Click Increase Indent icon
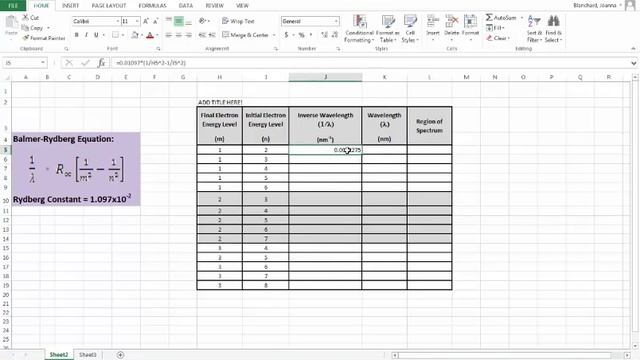The width and height of the screenshot is (640, 360). (212, 35)
